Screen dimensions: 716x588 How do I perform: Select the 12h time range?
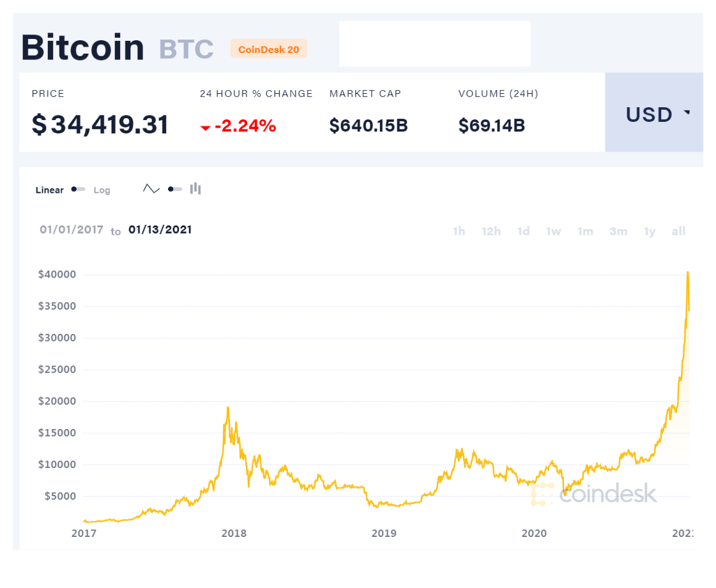point(491,231)
